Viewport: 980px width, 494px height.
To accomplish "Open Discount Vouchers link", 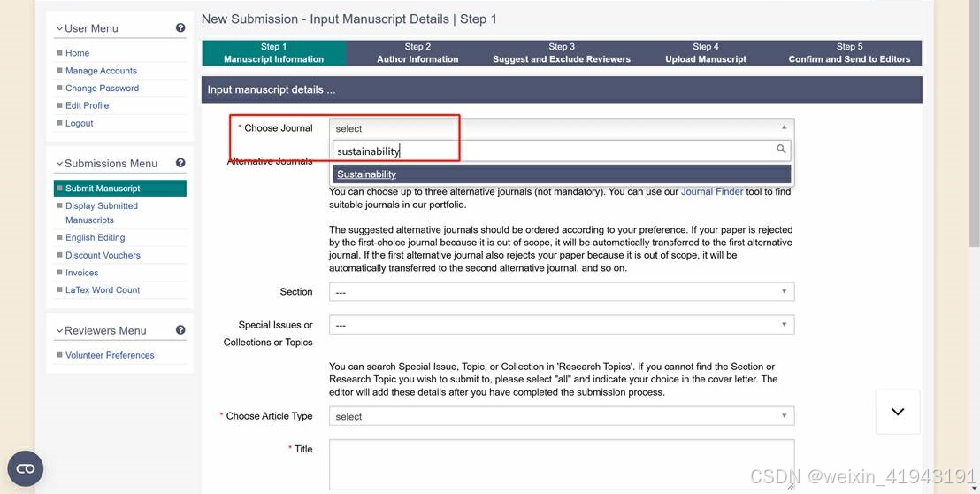I will [103, 255].
